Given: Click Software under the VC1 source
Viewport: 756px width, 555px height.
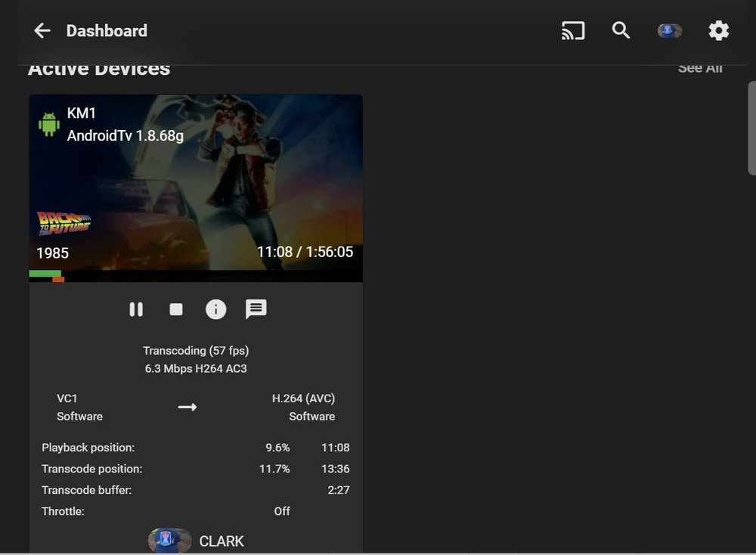Looking at the screenshot, I should [79, 416].
